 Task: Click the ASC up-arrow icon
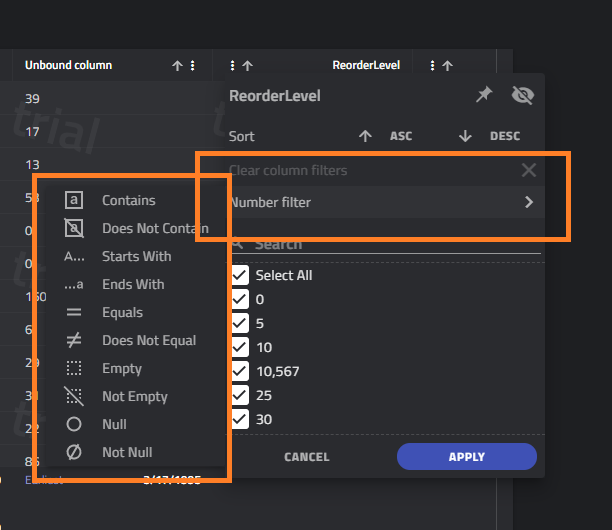point(365,136)
